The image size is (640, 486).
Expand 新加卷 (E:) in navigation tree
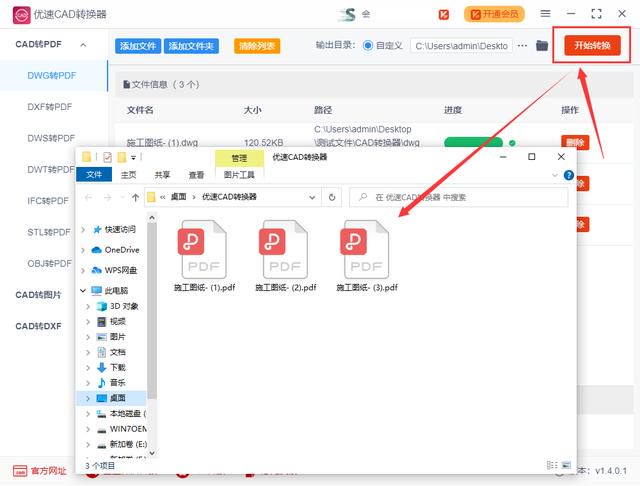(88, 444)
